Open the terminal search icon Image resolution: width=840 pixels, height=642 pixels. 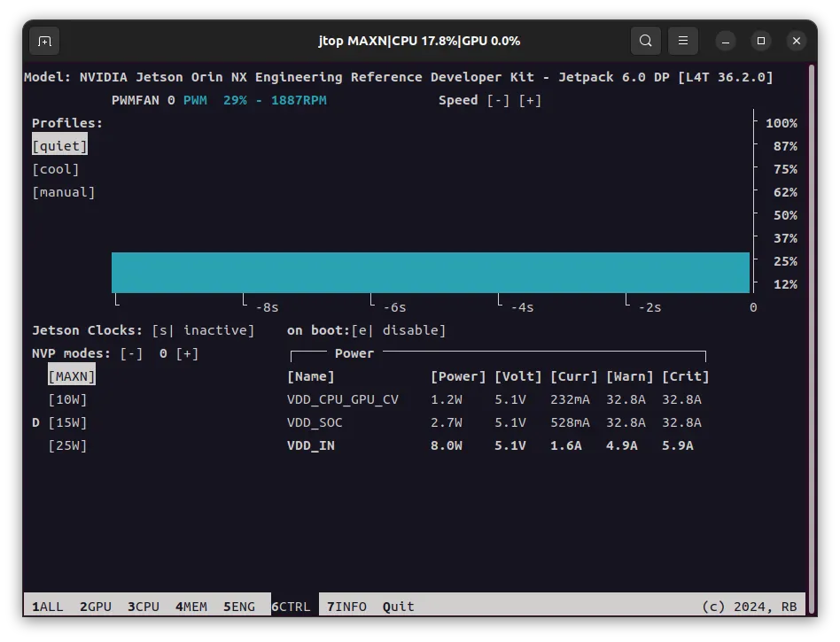click(646, 41)
